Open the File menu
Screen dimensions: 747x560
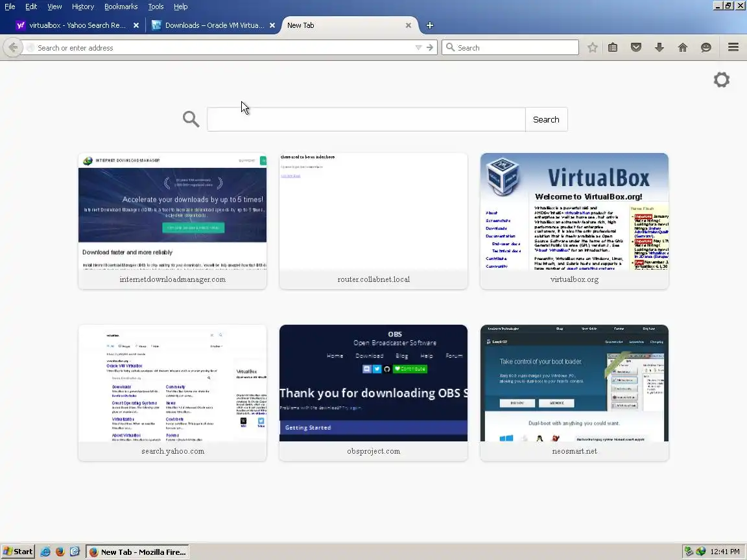click(10, 6)
